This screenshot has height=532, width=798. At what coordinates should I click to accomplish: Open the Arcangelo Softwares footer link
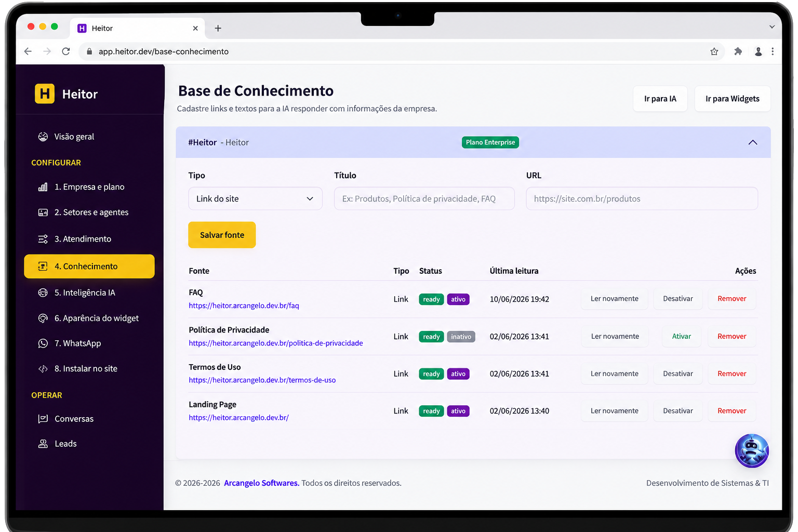[x=261, y=483]
